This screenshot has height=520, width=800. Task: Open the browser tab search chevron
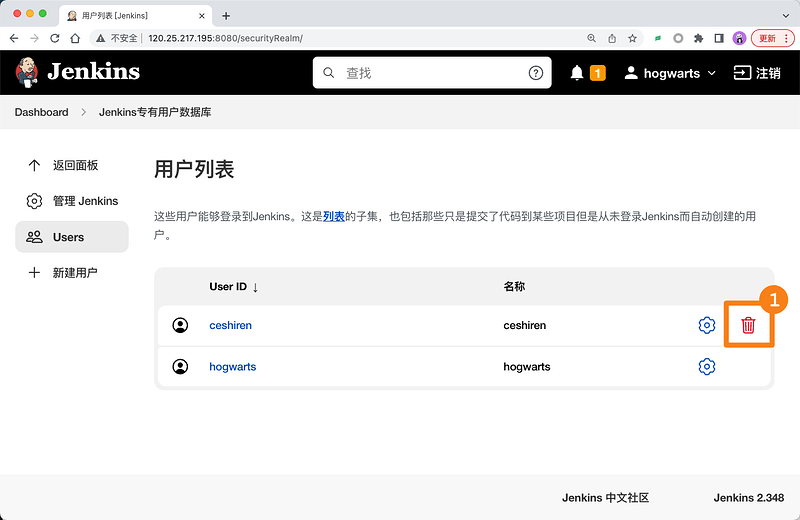coord(786,16)
